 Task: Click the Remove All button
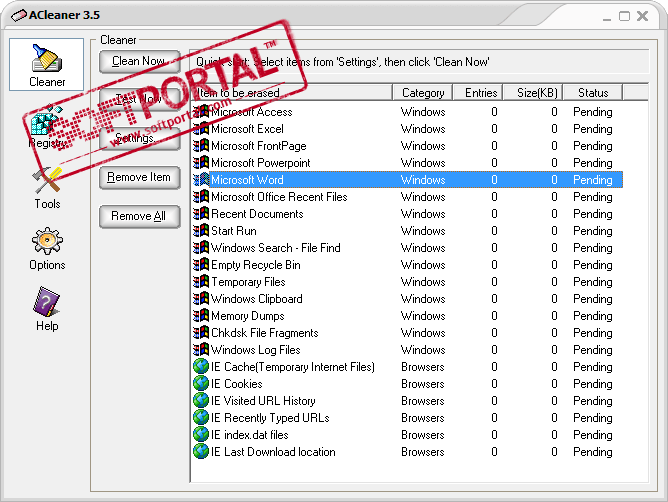coord(139,216)
